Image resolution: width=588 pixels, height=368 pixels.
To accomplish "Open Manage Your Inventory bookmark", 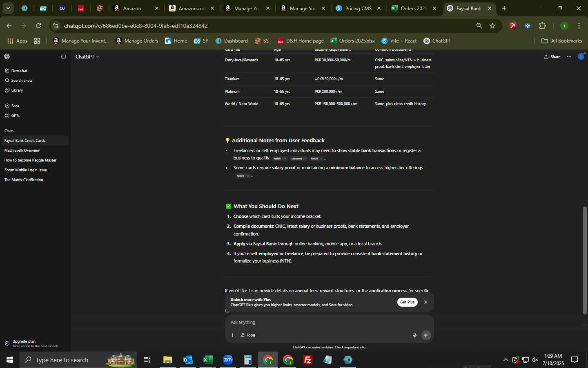I will (81, 41).
